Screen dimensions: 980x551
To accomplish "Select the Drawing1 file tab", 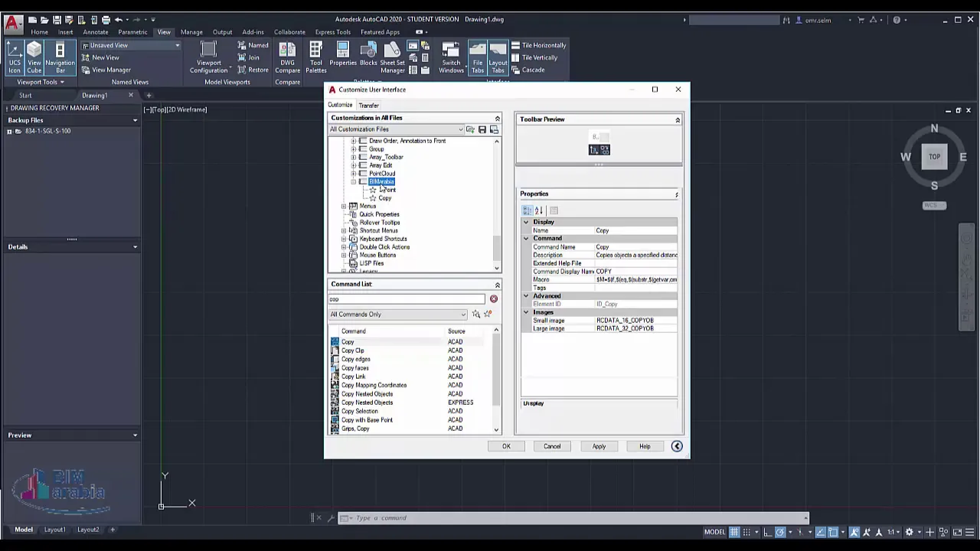I will (x=95, y=96).
